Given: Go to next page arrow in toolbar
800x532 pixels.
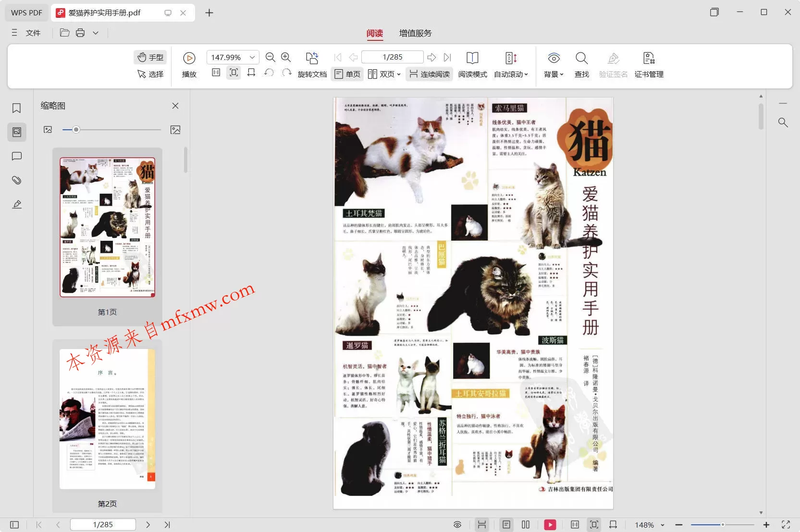Looking at the screenshot, I should pyautogui.click(x=431, y=57).
